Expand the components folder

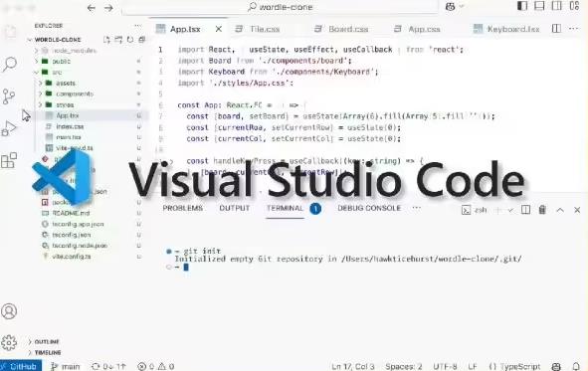[x=41, y=93]
